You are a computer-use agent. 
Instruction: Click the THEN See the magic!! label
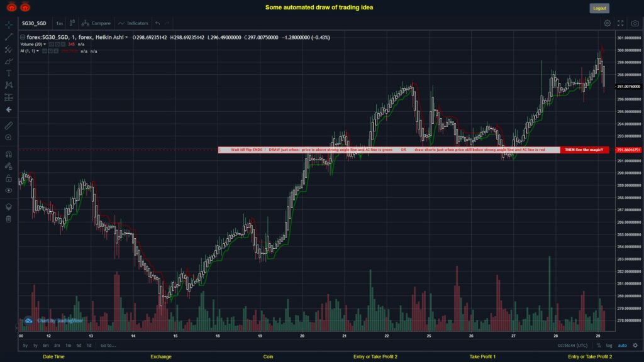pos(584,150)
